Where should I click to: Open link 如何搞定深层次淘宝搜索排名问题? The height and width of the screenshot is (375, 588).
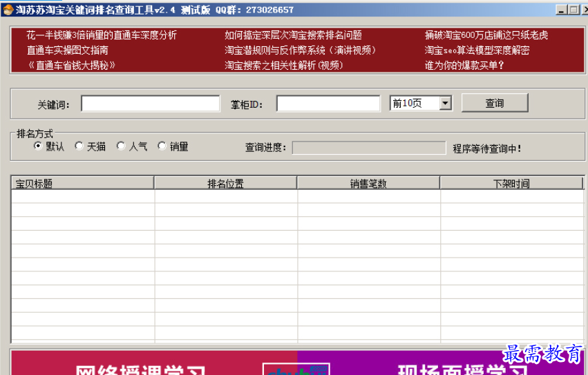click(x=293, y=35)
